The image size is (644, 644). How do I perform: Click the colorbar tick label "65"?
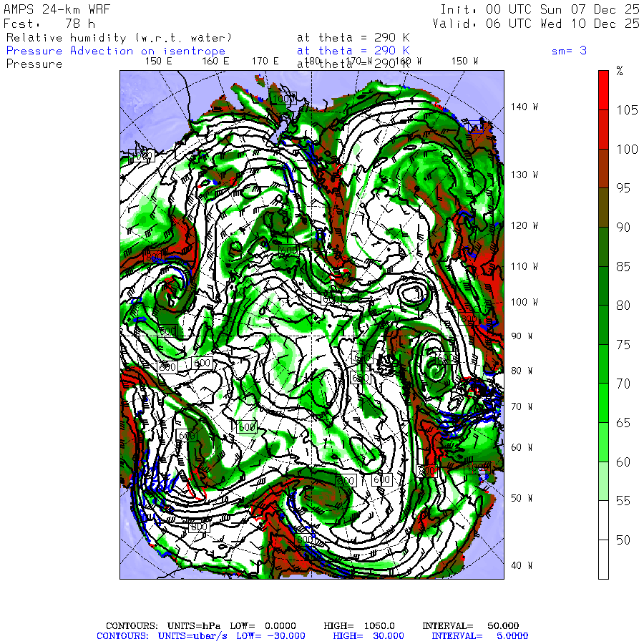coord(623,423)
